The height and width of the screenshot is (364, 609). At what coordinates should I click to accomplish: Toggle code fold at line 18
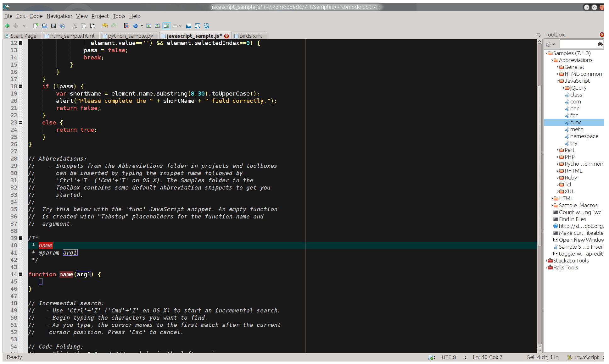click(21, 86)
